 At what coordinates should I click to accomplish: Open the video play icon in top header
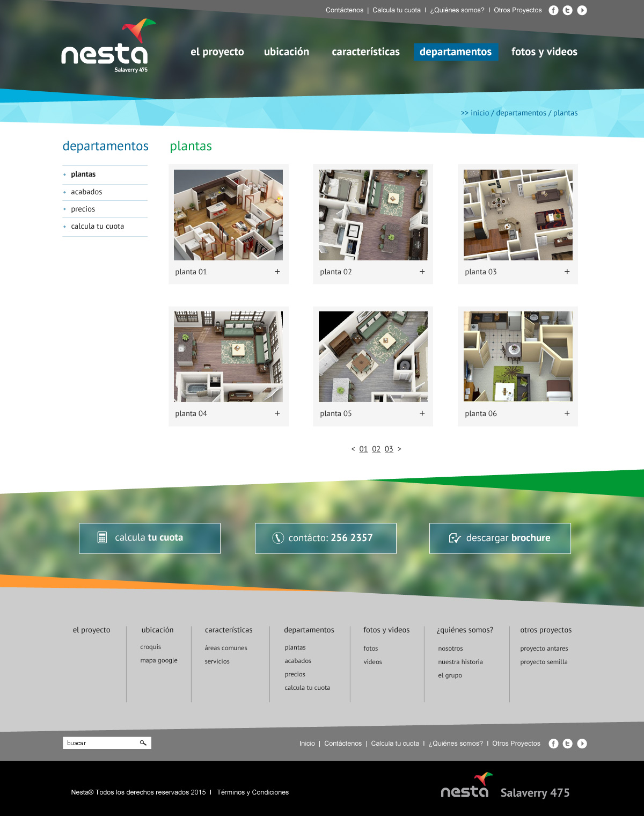[582, 10]
